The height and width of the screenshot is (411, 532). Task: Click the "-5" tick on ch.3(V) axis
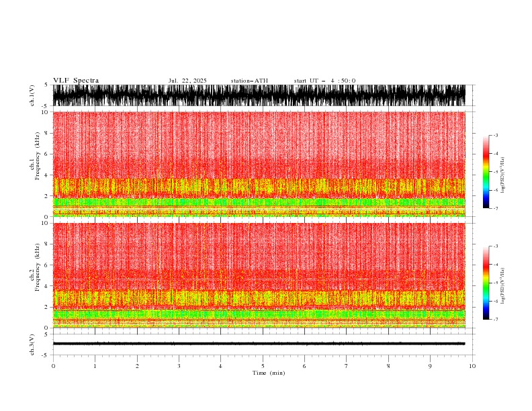click(45, 355)
